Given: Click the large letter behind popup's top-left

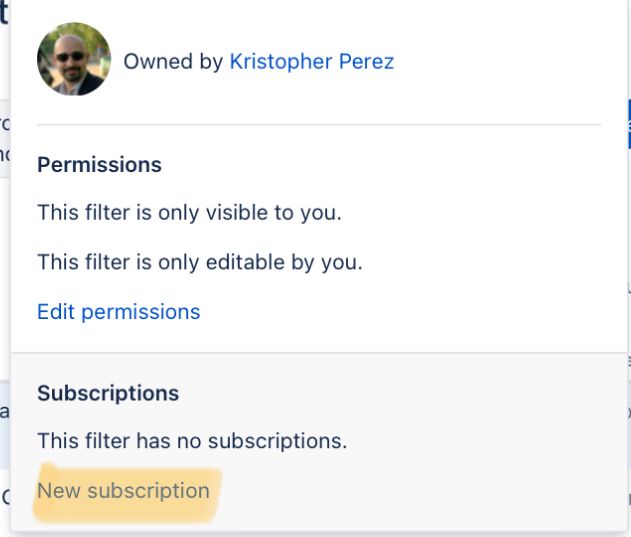Looking at the screenshot, I should pos(4,13).
